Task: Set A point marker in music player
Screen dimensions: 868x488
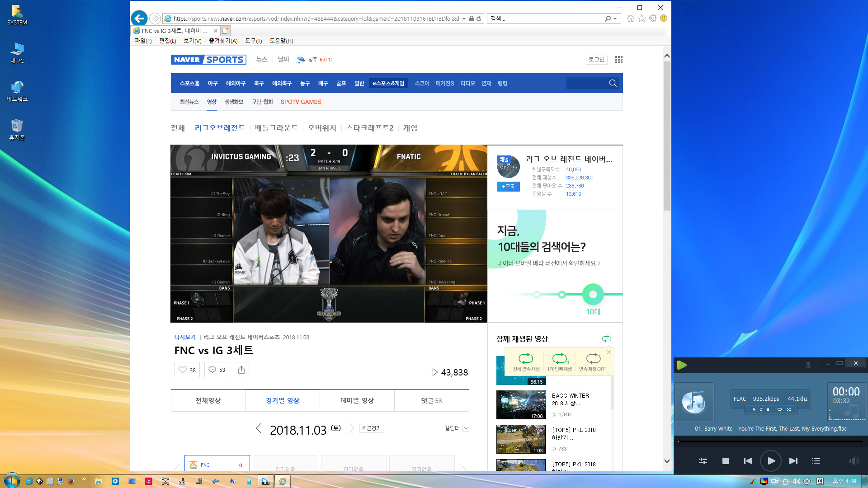Action: (754, 409)
